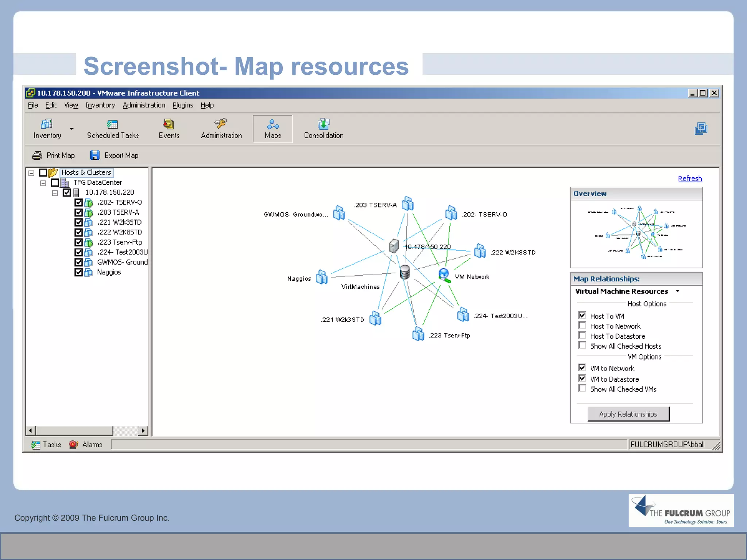Open the Virtual Machine Resources dropdown

coord(678,291)
